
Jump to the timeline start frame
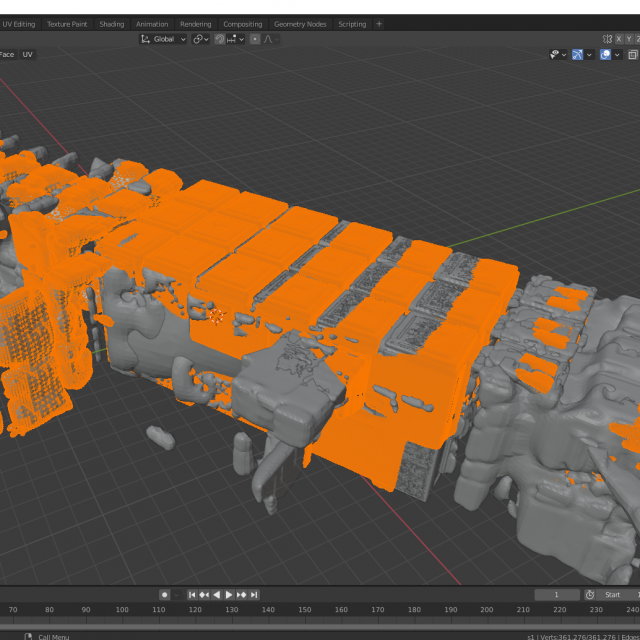click(x=192, y=595)
